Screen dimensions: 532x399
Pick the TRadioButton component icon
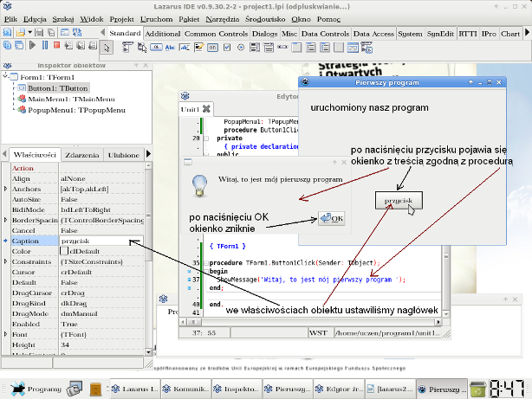[x=241, y=48]
